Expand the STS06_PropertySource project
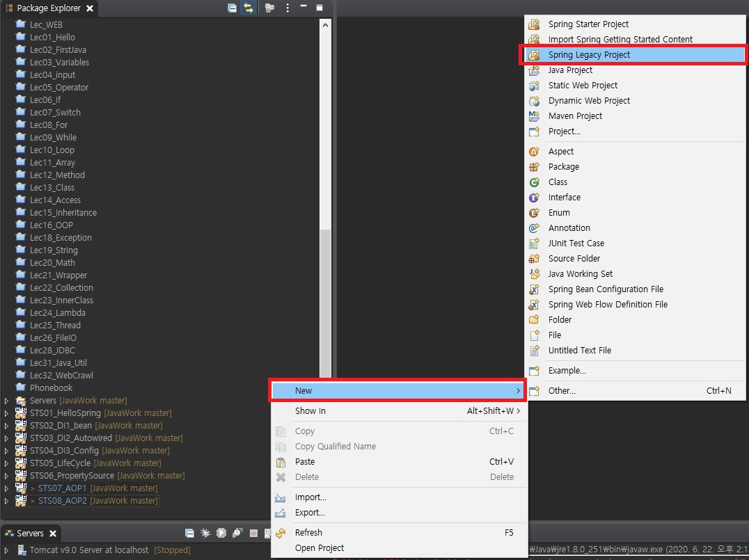The width and height of the screenshot is (749, 560). [x=6, y=476]
